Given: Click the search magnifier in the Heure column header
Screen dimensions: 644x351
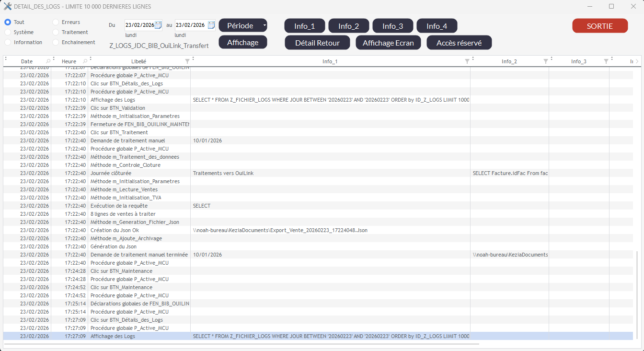Looking at the screenshot, I should (85, 61).
